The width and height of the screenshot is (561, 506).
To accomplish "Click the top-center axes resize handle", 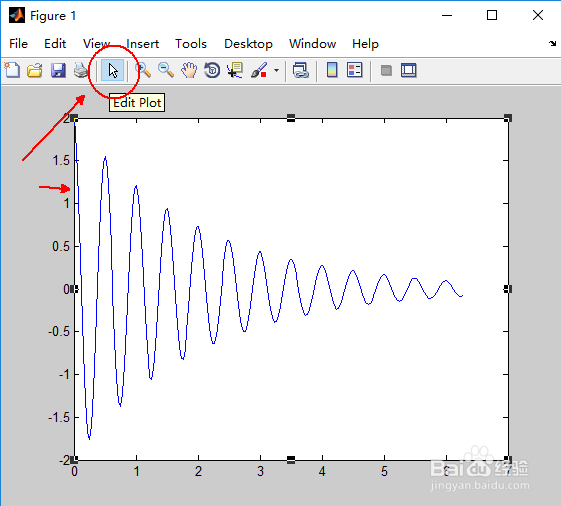I will pos(291,118).
